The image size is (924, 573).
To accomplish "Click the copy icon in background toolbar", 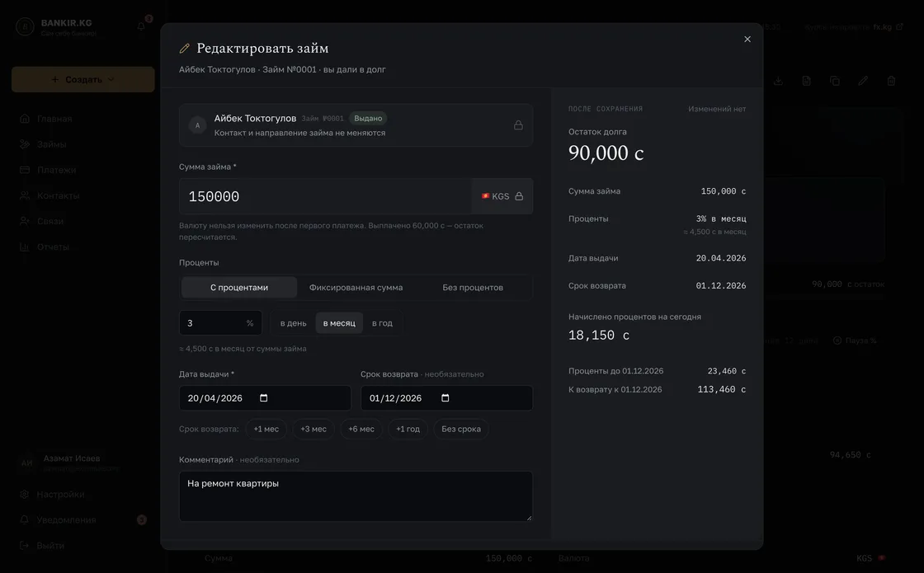I will pyautogui.click(x=834, y=81).
